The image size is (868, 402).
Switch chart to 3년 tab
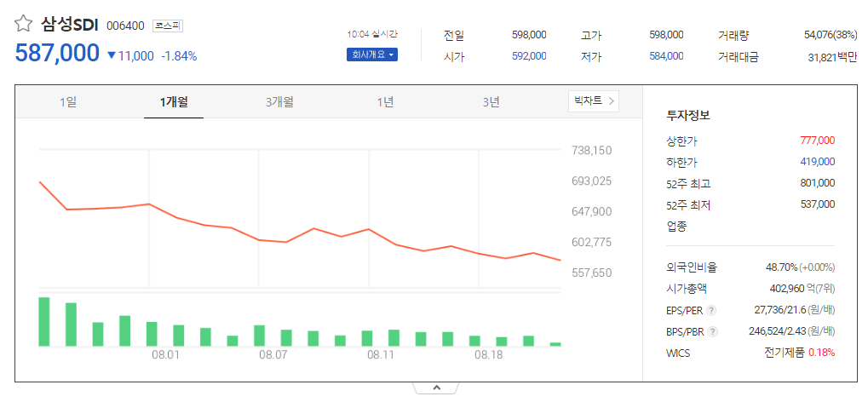click(491, 102)
